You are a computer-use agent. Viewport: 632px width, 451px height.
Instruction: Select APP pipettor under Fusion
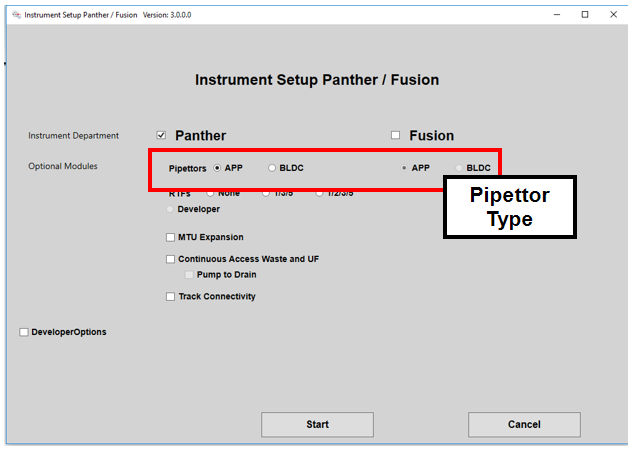[x=404, y=168]
